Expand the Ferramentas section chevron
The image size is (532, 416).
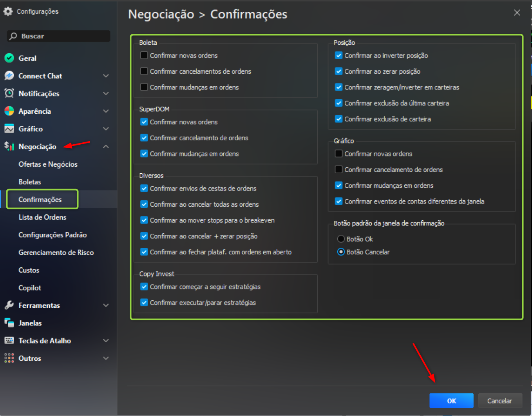(x=106, y=305)
